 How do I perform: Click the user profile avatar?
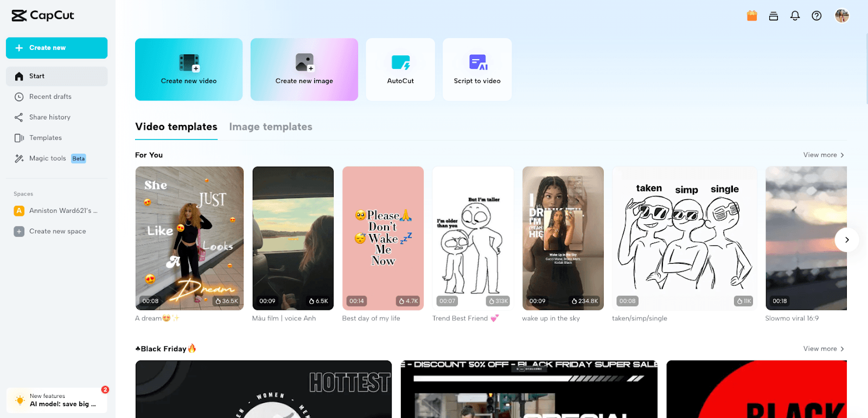click(x=841, y=16)
